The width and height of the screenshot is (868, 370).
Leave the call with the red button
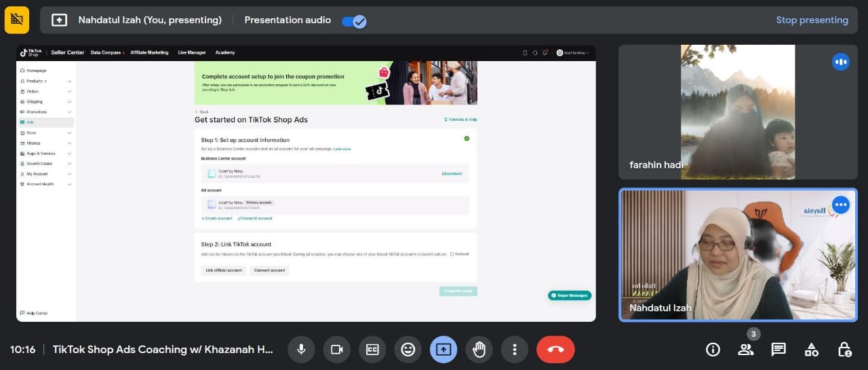point(555,350)
